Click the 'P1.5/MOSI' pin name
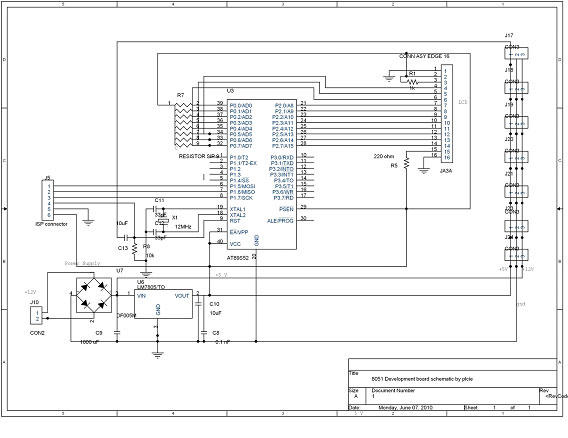This screenshot has width=568, height=438. click(242, 186)
